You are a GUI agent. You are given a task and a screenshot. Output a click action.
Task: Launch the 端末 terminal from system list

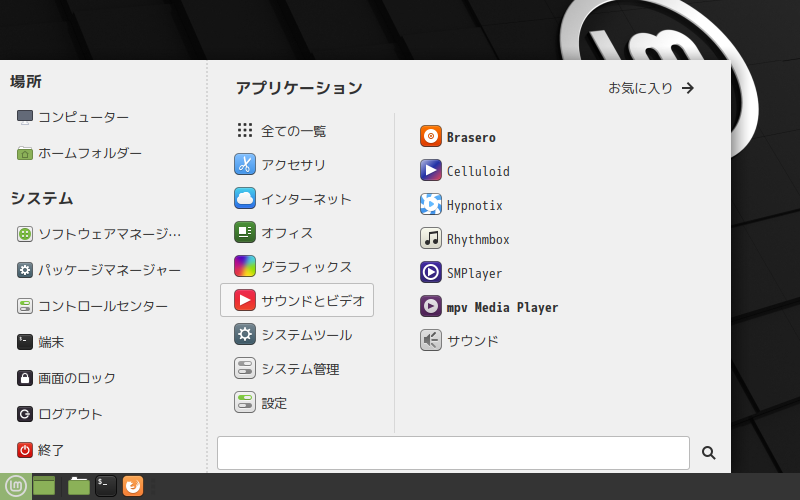[40, 342]
